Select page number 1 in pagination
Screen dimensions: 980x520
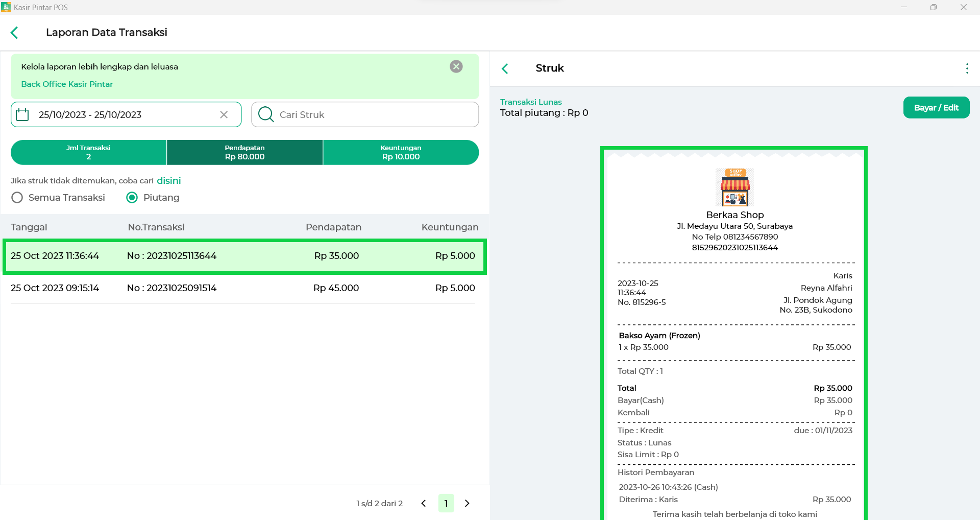pyautogui.click(x=446, y=503)
